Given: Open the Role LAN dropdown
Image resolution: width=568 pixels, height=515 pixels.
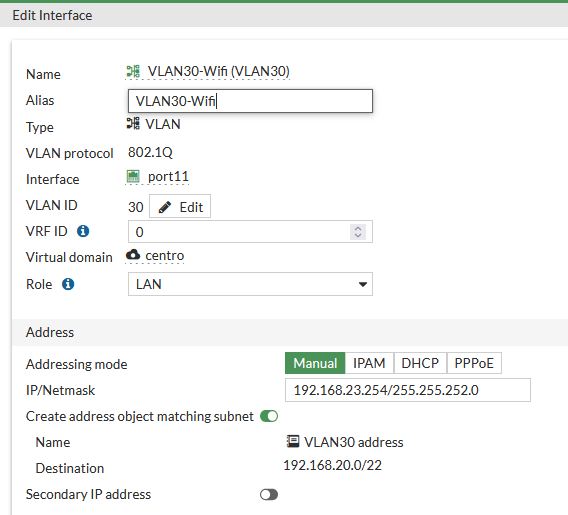Looking at the screenshot, I should (x=250, y=284).
